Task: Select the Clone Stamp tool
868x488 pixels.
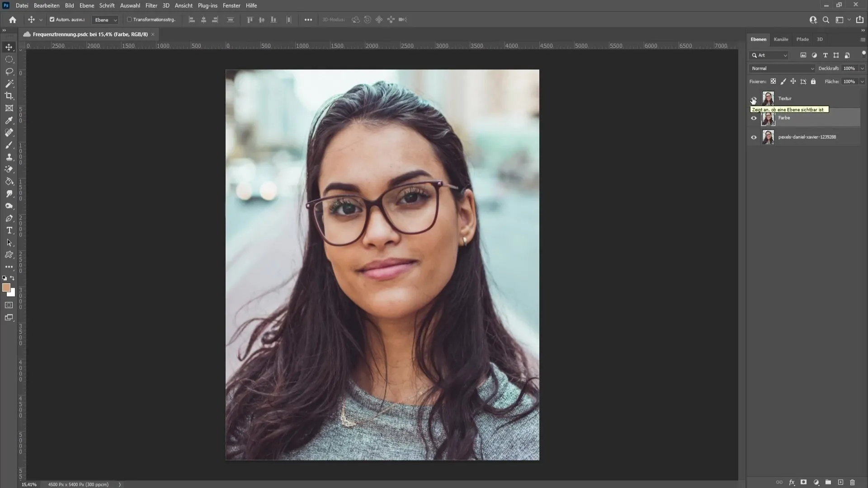Action: click(x=9, y=157)
